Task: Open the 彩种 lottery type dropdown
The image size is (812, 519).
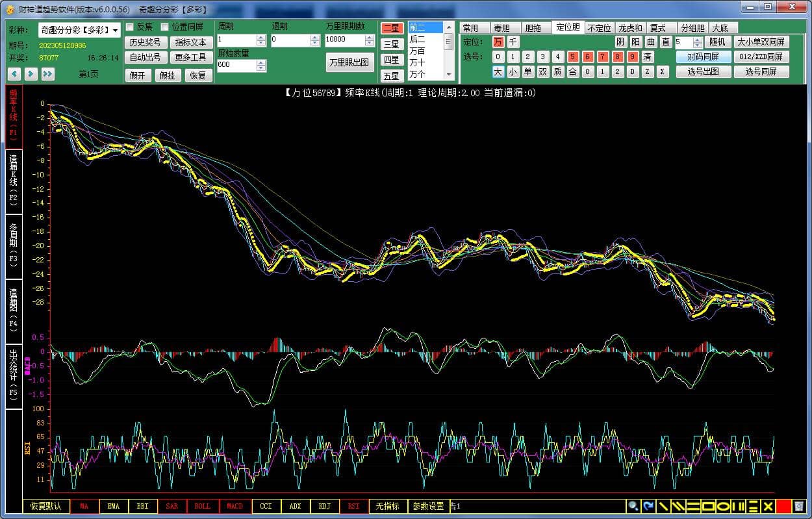Action: [115, 30]
